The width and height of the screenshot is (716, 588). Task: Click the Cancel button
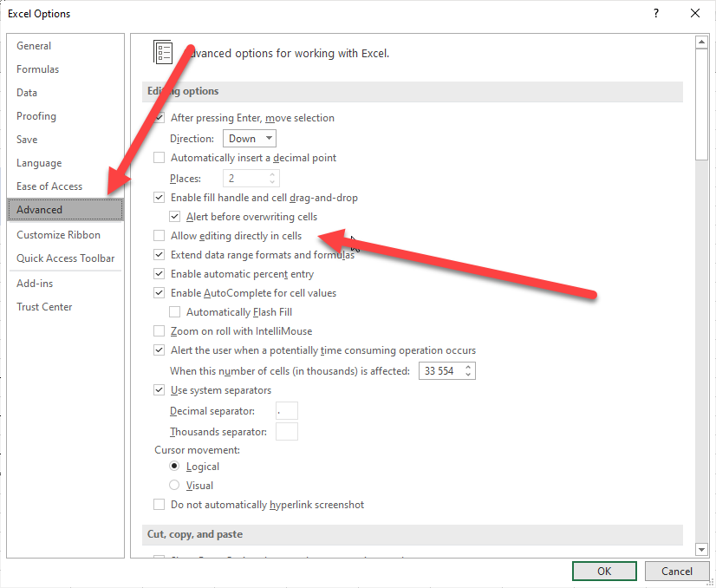coord(677,572)
